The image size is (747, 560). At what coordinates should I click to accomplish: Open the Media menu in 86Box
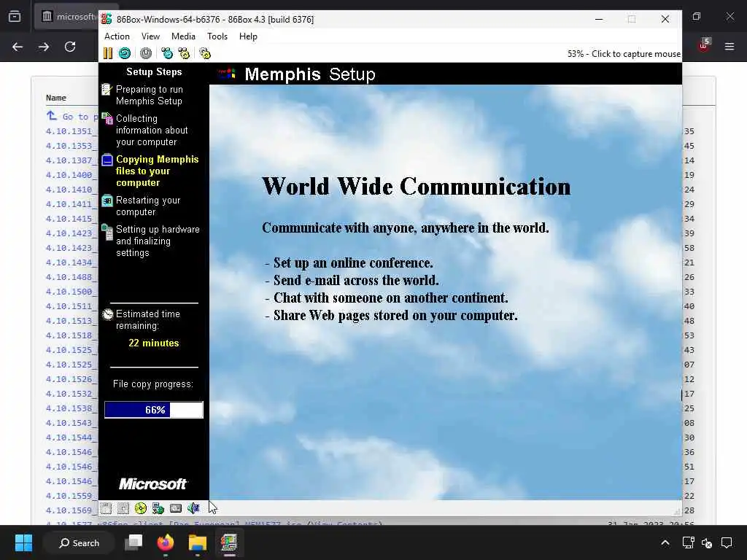[x=183, y=36]
